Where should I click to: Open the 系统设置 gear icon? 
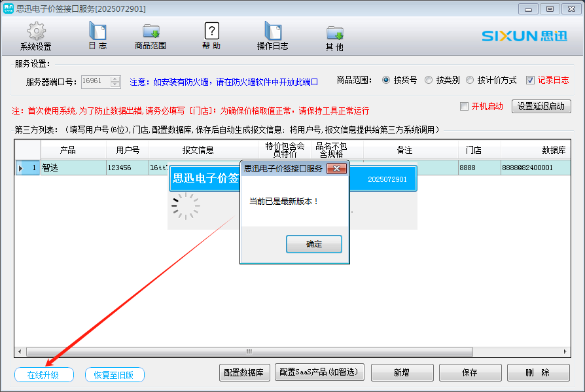(x=36, y=31)
